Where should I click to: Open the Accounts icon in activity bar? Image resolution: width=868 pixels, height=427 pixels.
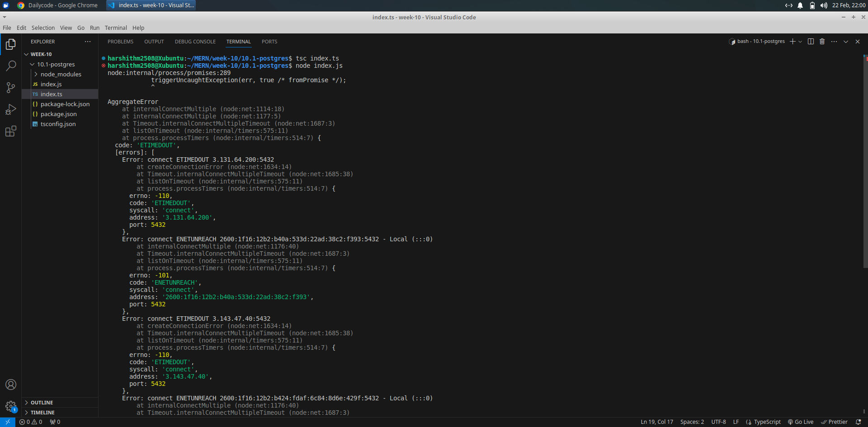click(10, 385)
